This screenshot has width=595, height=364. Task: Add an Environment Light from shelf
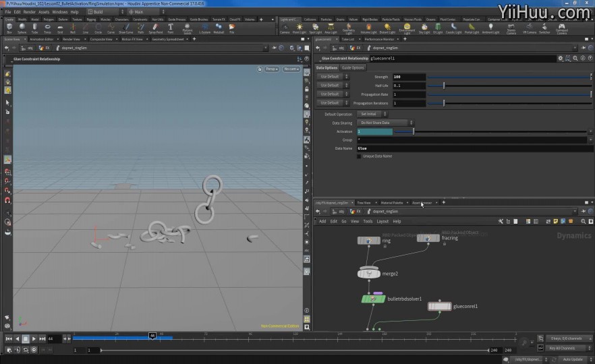point(407,28)
